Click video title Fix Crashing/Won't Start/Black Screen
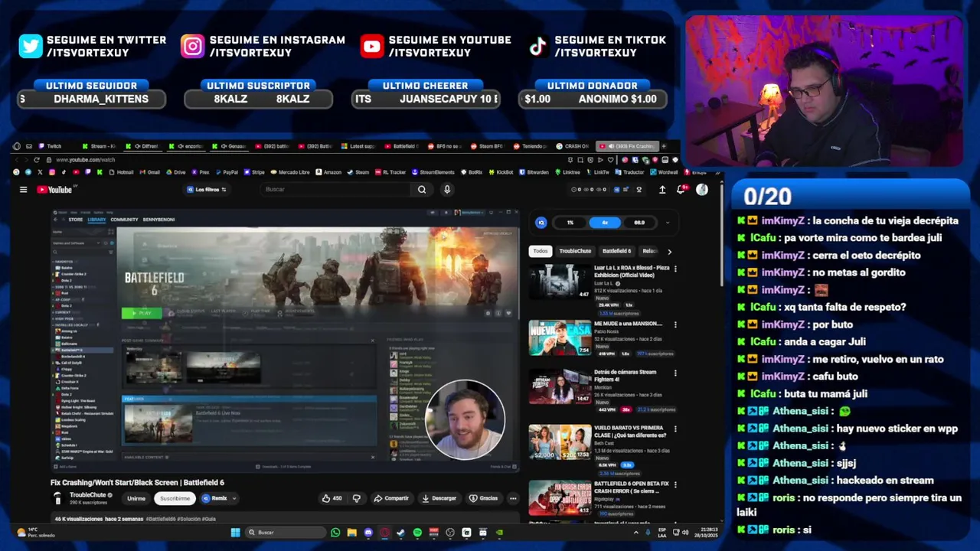The image size is (980, 551). (x=137, y=483)
